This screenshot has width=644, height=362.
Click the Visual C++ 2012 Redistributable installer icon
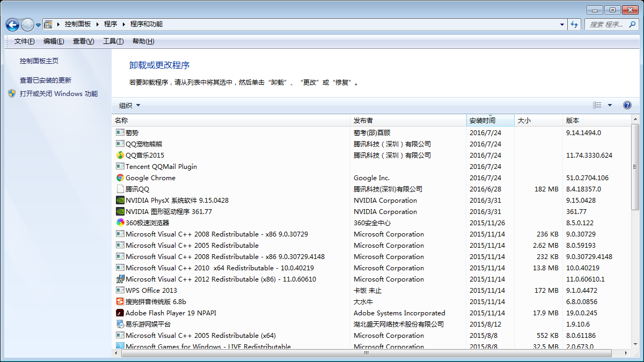click(x=120, y=279)
